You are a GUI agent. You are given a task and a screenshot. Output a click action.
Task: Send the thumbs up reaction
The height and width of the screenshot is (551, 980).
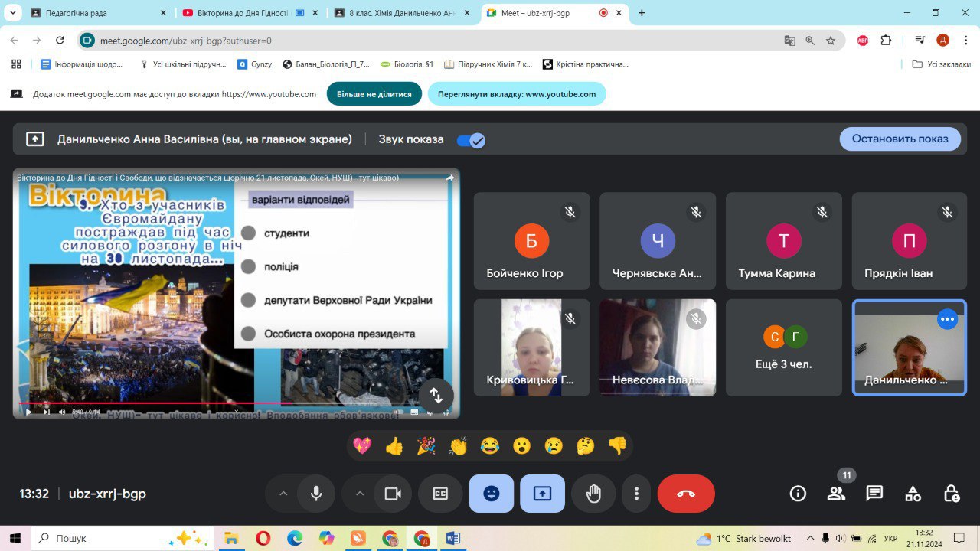tap(394, 445)
